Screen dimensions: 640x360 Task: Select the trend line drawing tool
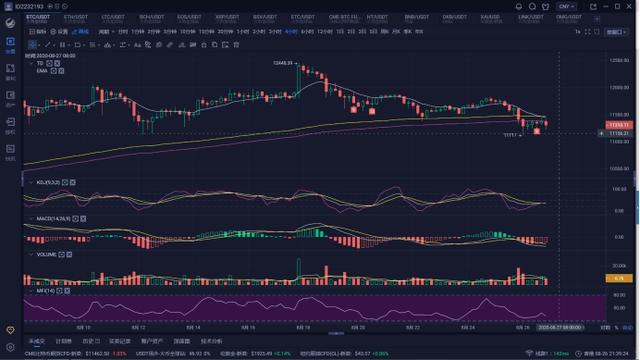point(47,45)
